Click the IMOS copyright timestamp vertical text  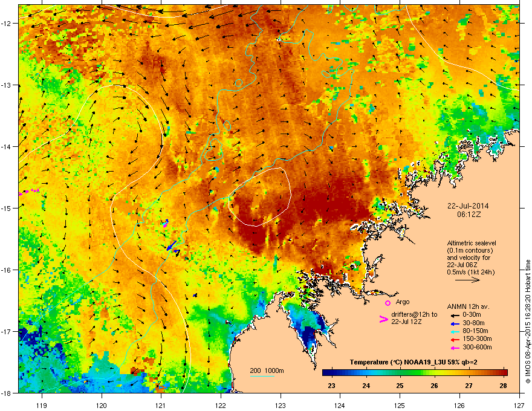point(528,322)
